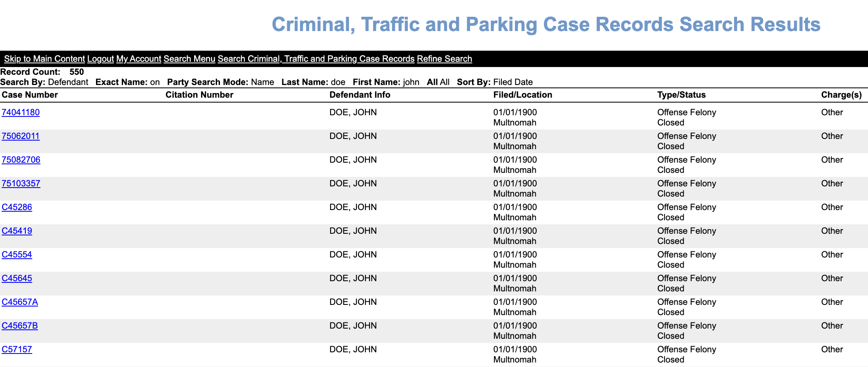Click the Filed/Location column header

tap(523, 95)
